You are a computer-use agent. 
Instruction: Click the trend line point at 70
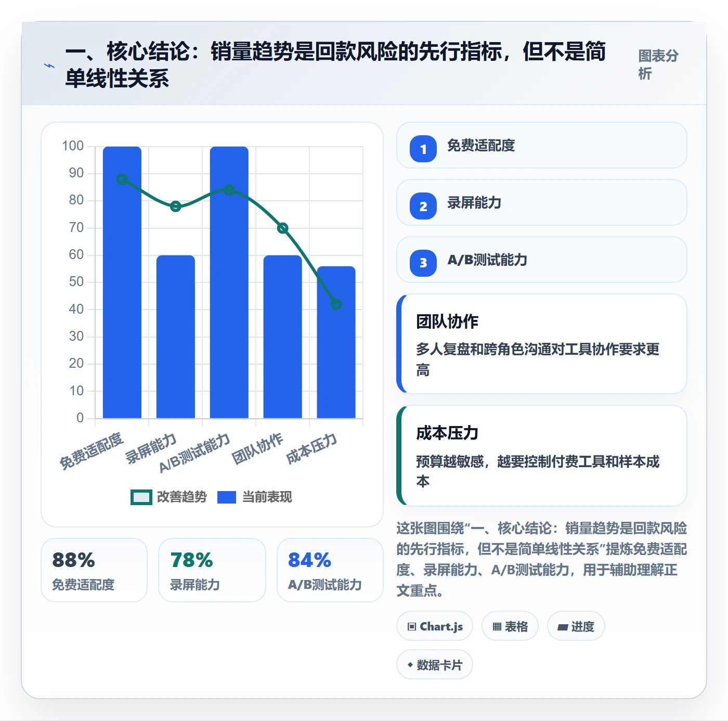(283, 228)
